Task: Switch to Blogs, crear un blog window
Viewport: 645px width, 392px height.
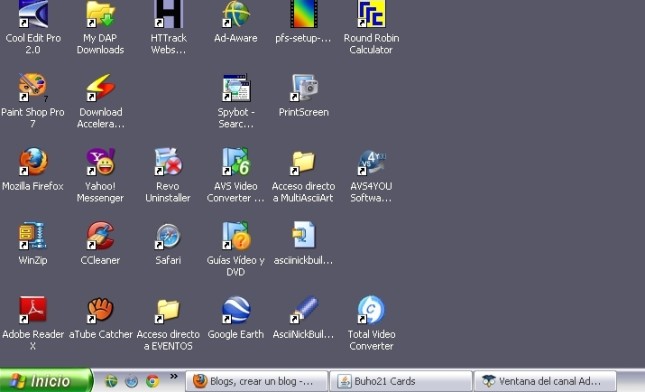Action: pyautogui.click(x=257, y=381)
